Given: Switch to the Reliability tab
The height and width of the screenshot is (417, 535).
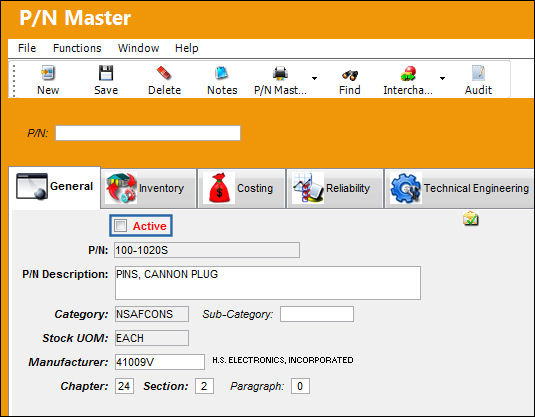Looking at the screenshot, I should [335, 188].
